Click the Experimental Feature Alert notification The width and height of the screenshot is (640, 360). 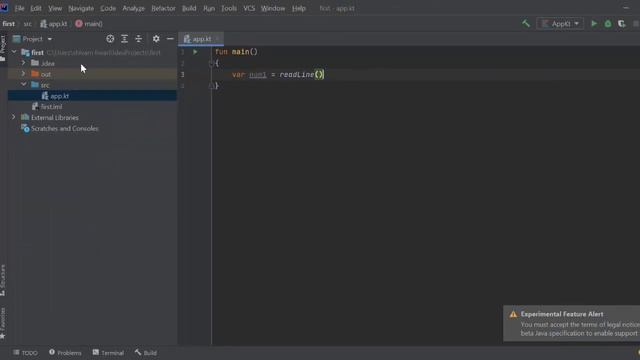coord(571,323)
